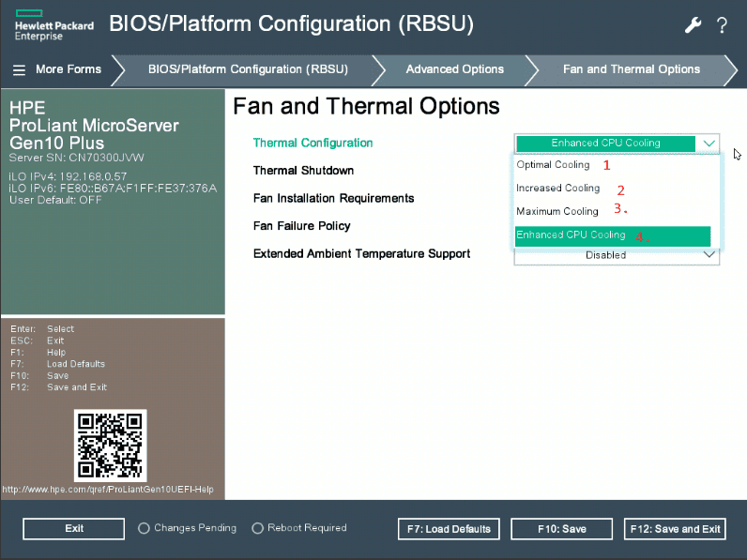Open help via the question mark icon

(x=722, y=24)
